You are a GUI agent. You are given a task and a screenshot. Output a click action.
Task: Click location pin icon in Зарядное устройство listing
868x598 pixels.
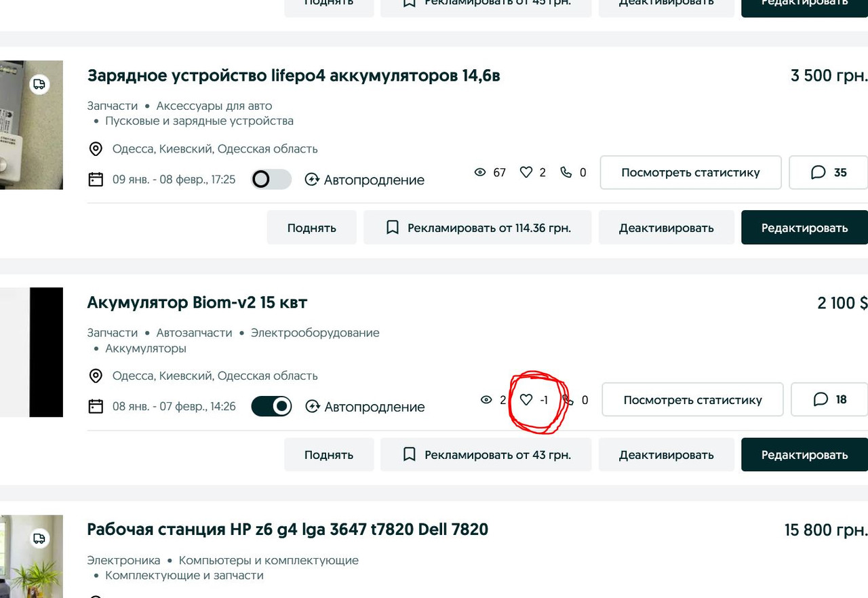coord(96,148)
